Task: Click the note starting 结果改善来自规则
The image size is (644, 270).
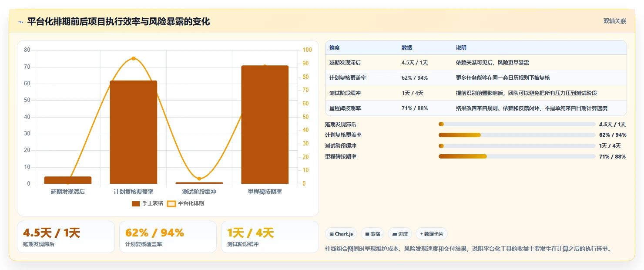Action: 531,108
